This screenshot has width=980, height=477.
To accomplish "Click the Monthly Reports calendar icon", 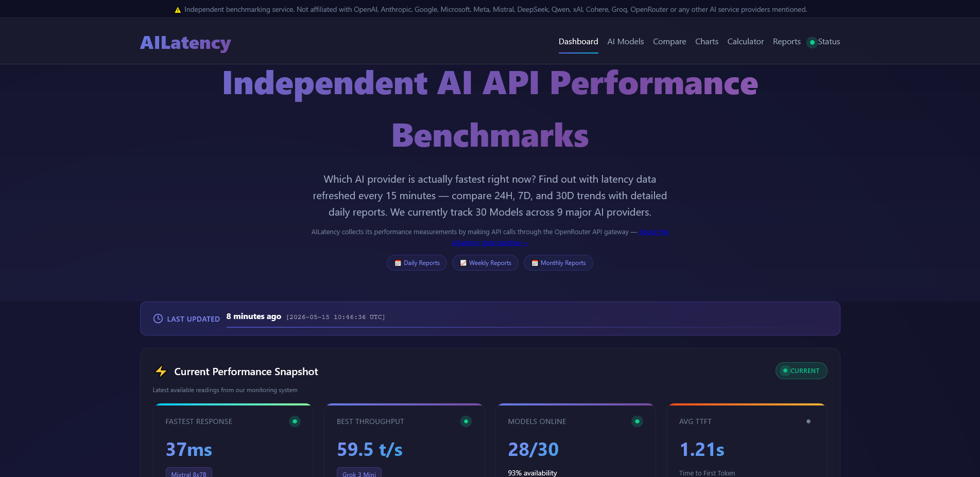I will [x=535, y=263].
